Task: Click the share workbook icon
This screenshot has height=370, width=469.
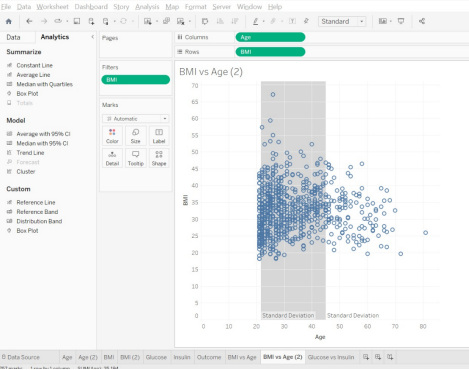Action: 422,21
